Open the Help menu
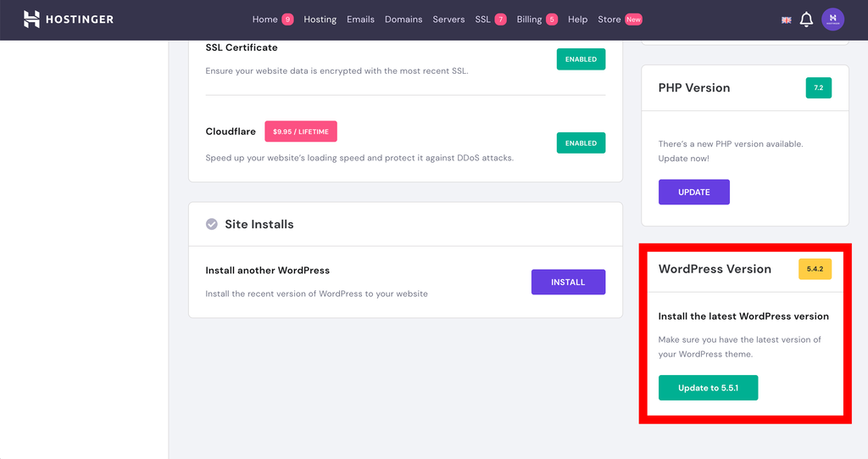 [577, 20]
